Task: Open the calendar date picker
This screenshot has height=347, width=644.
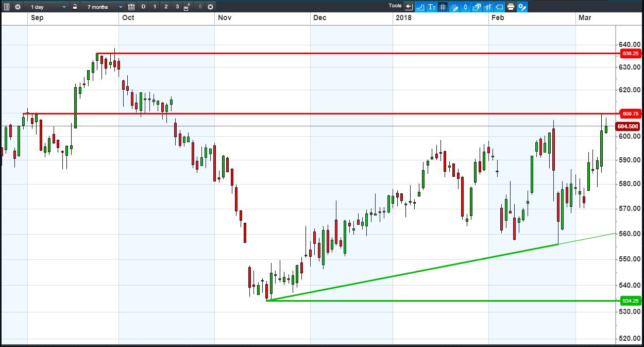Action: click(x=131, y=7)
